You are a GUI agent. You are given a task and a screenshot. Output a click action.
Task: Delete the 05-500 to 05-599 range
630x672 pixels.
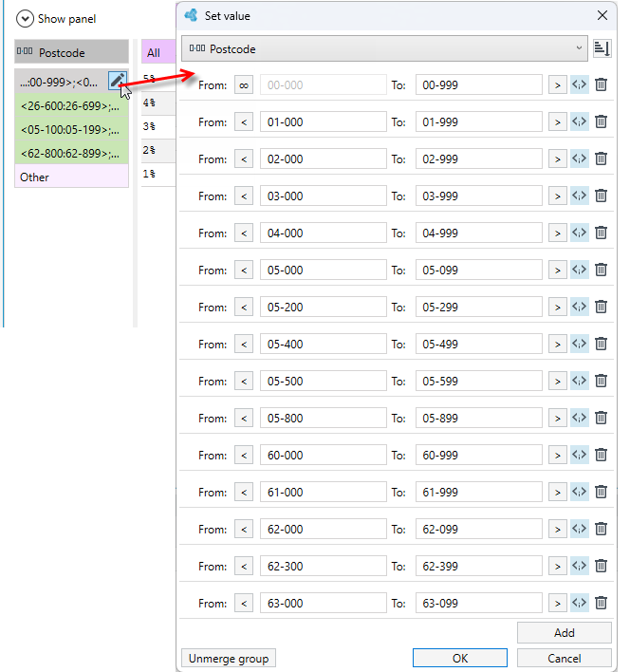pyautogui.click(x=601, y=381)
